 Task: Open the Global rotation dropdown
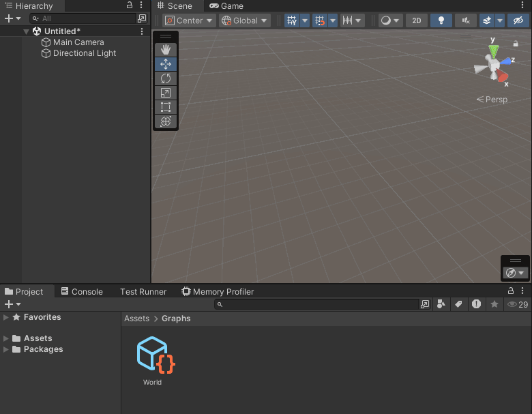244,20
